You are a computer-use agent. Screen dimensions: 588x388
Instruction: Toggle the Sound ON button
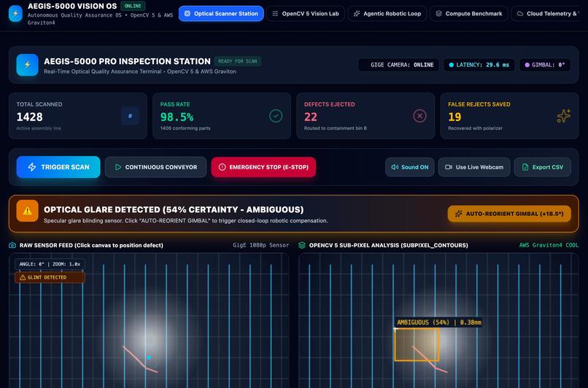coord(409,167)
